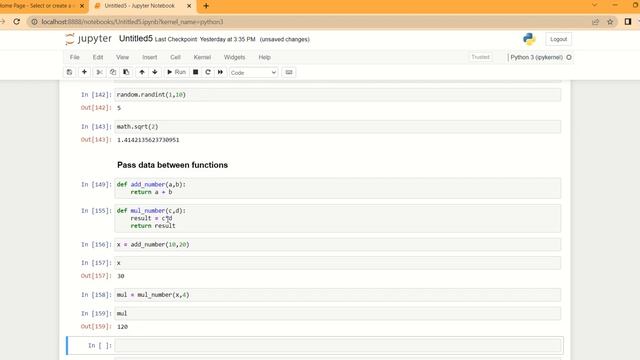Viewport: 640px width, 360px height.
Task: Open the cell type Code dropdown
Action: point(253,73)
